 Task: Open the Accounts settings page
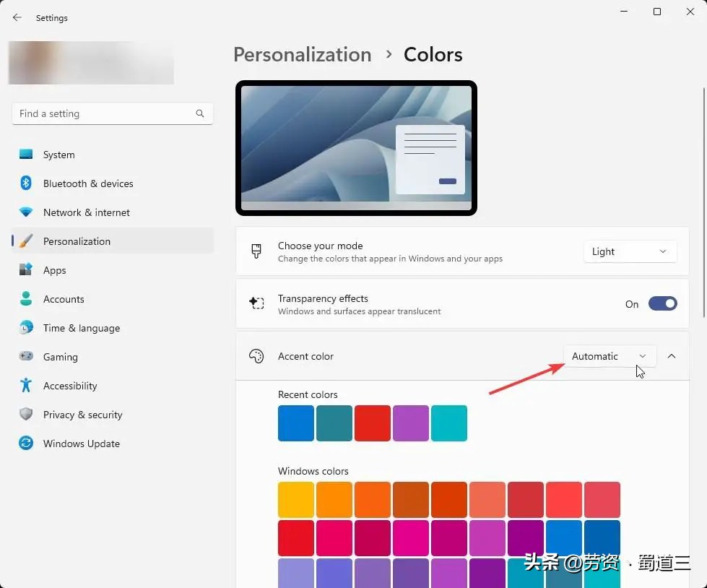(64, 299)
